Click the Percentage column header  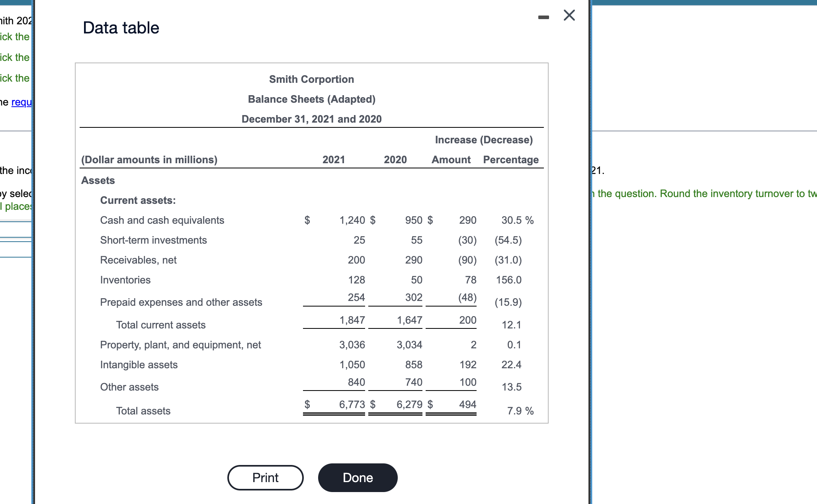(x=511, y=160)
